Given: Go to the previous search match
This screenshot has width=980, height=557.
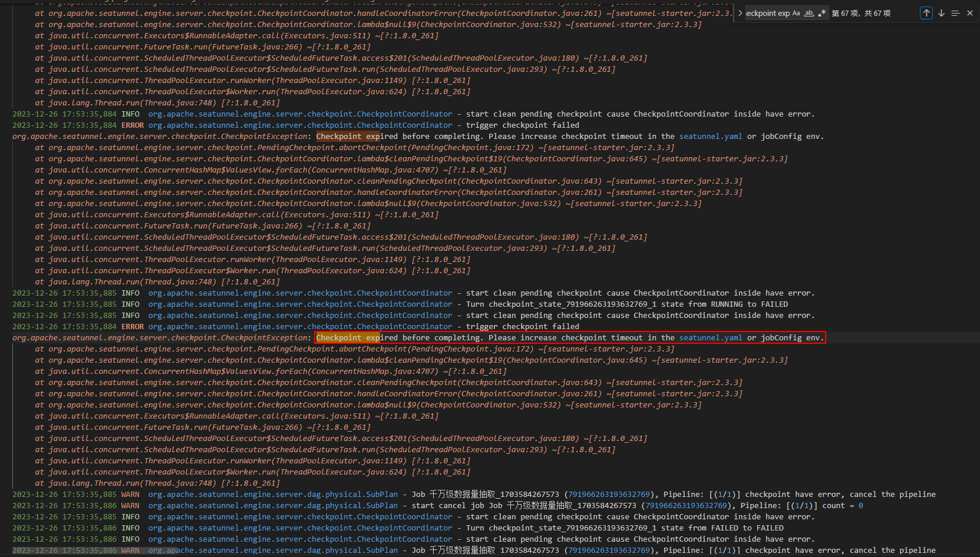Looking at the screenshot, I should point(926,13).
